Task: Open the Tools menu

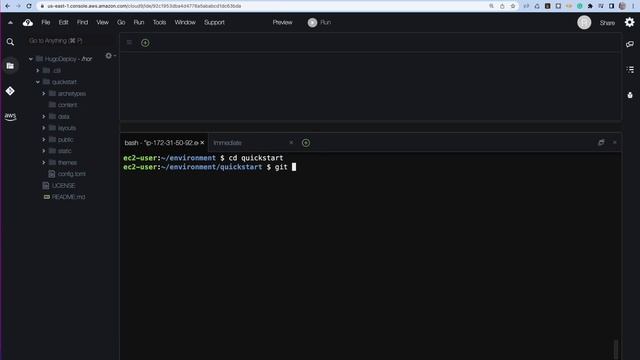Action: [159, 22]
